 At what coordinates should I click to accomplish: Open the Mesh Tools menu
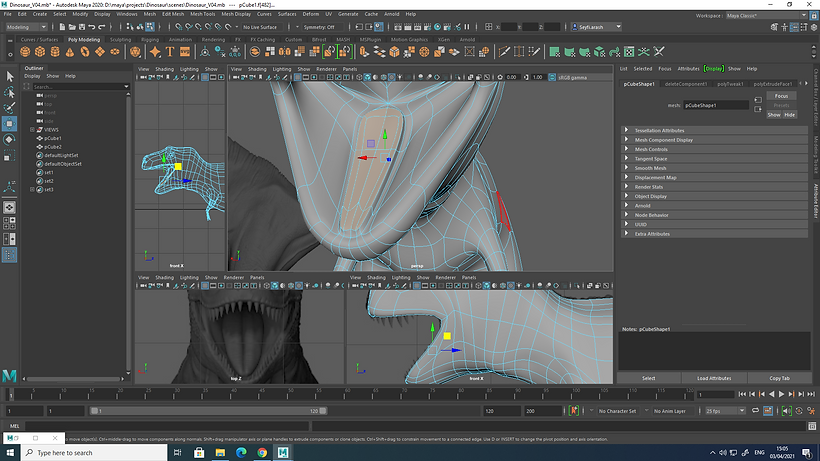pyautogui.click(x=202, y=14)
